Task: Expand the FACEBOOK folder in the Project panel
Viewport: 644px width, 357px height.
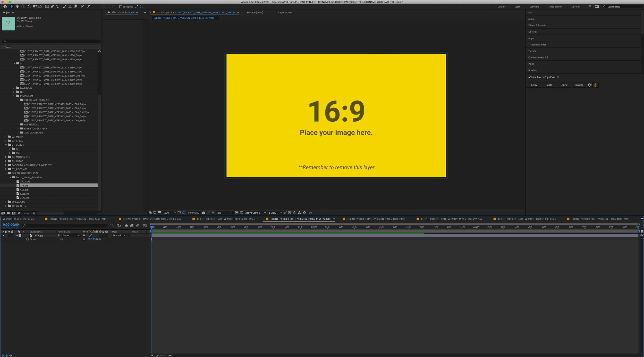Action: (14, 88)
